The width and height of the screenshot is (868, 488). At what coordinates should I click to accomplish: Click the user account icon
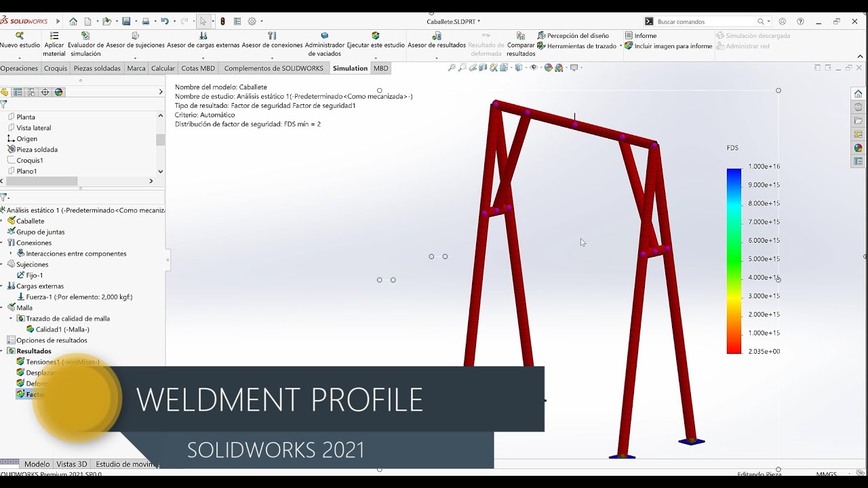783,22
